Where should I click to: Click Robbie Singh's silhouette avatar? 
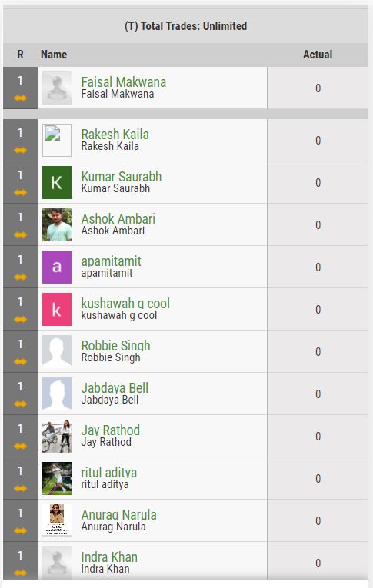57,352
